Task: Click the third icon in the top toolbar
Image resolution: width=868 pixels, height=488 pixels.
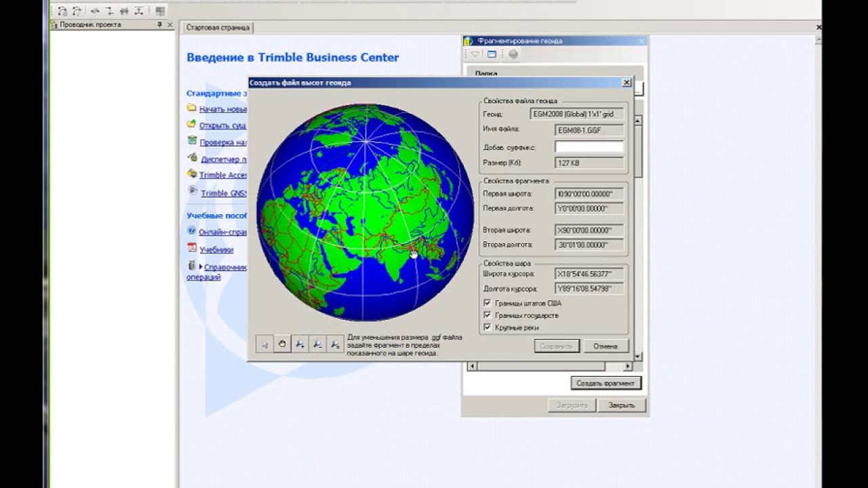Action: pos(95,11)
